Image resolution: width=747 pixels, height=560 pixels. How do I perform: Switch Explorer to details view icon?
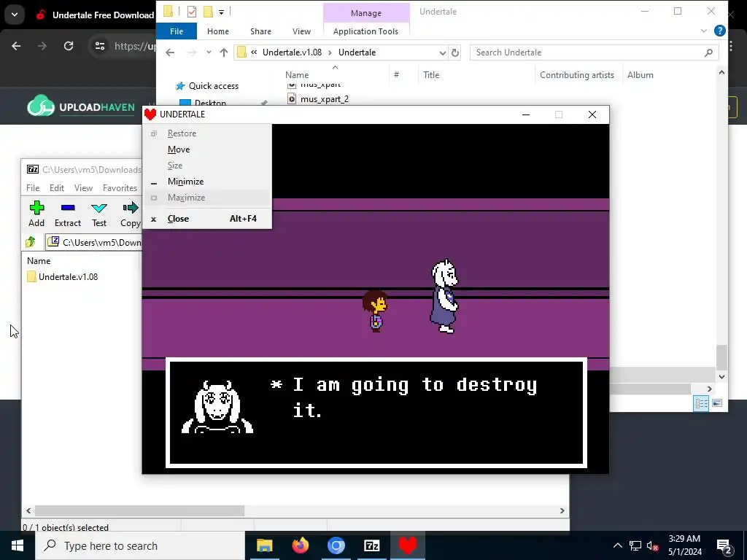[x=701, y=403]
